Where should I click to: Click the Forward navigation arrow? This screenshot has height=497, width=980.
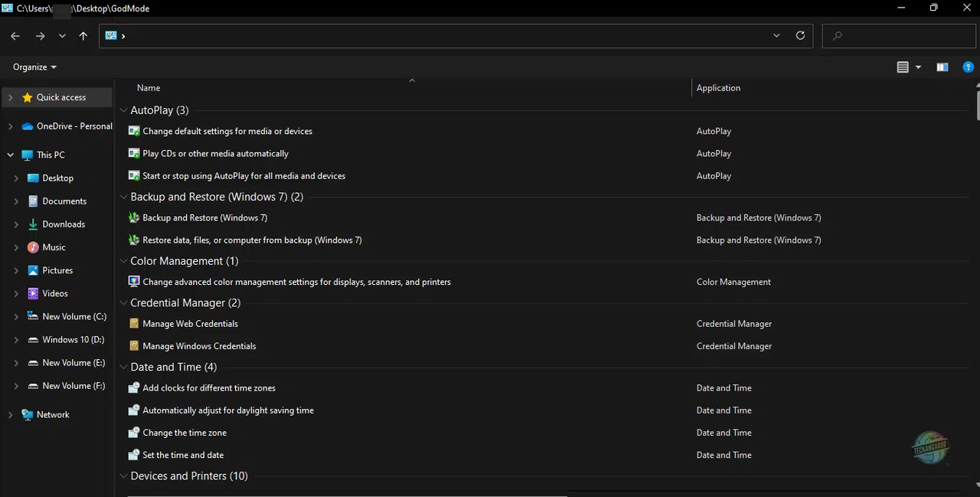point(40,36)
